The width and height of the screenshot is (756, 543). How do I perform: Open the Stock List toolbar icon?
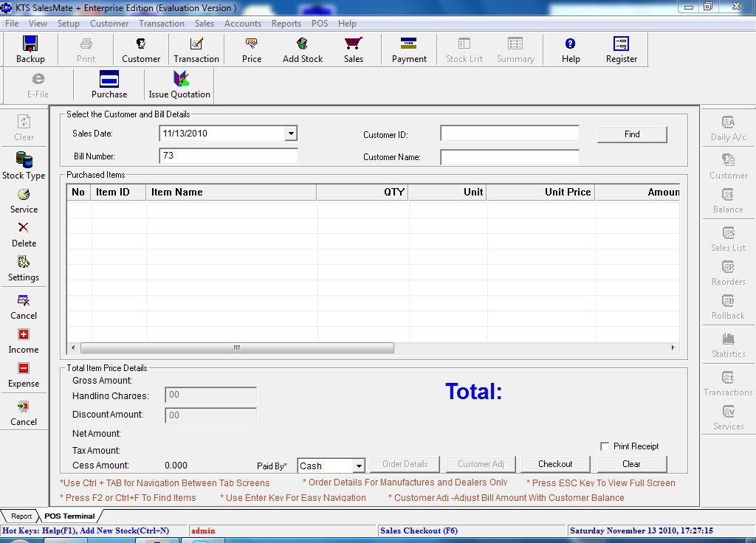[464, 49]
